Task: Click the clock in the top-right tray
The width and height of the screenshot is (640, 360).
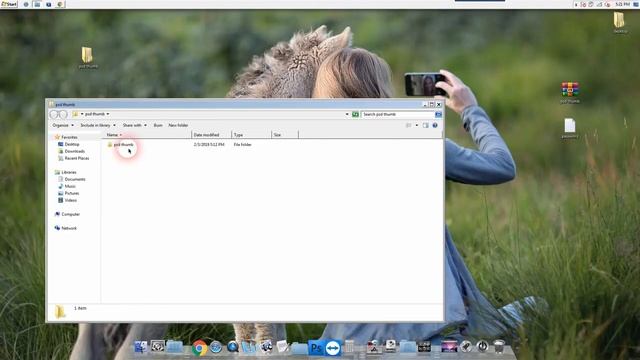Action: [x=622, y=4]
